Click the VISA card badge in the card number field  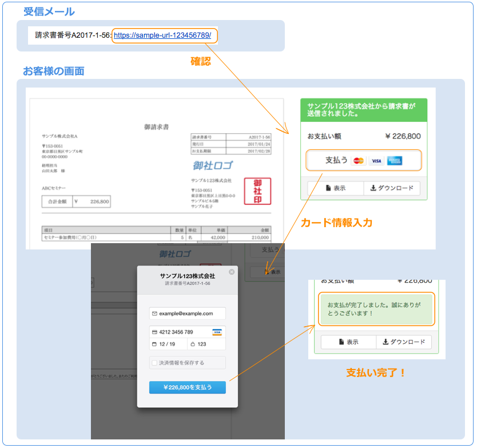tap(217, 332)
